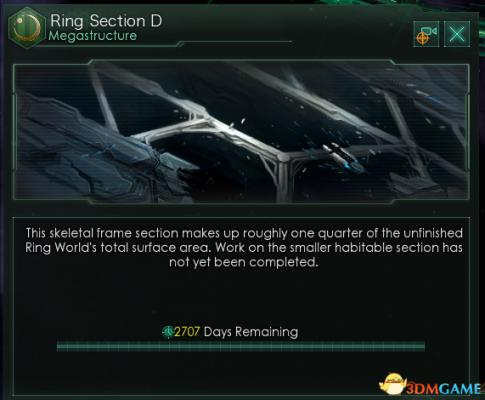Click the "Days Remaining" label
Image resolution: width=485 pixels, height=400 pixels.
(251, 332)
